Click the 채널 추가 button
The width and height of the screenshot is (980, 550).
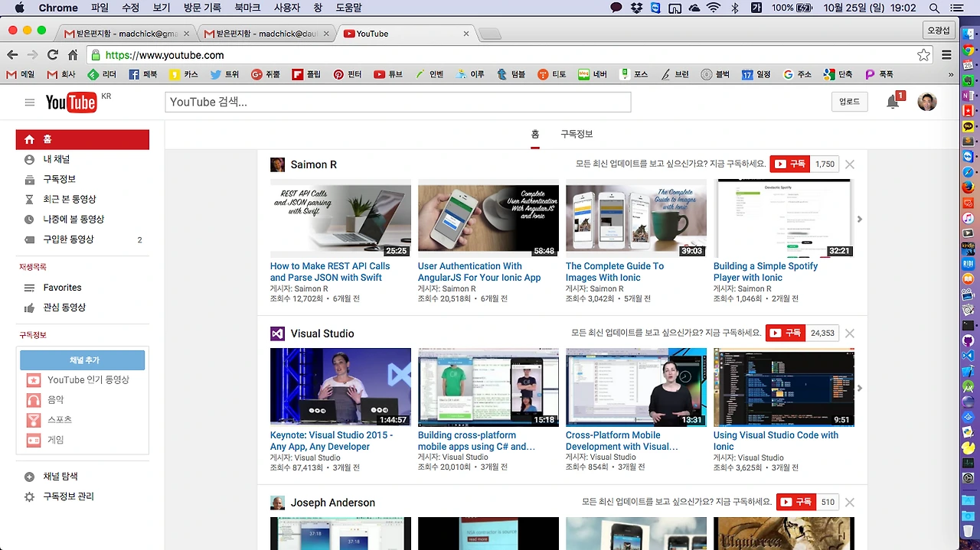[83, 360]
